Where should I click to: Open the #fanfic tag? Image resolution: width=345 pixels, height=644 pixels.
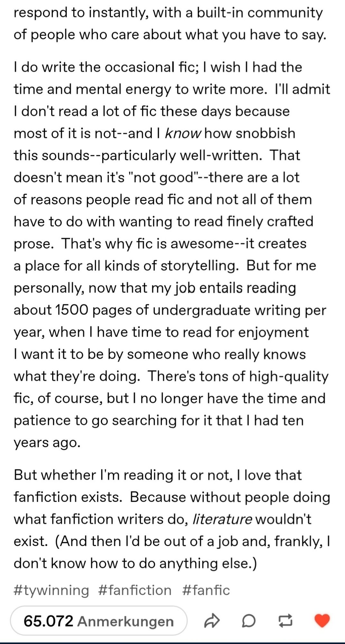click(206, 590)
